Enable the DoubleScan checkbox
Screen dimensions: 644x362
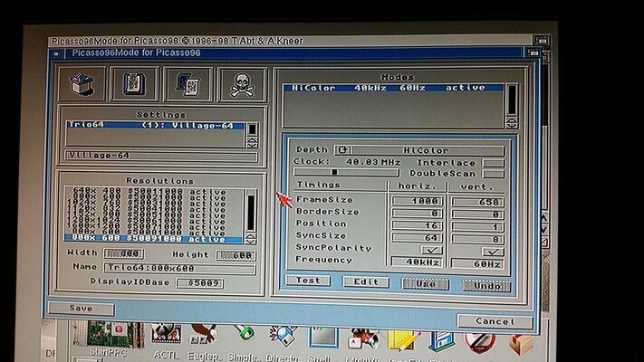point(494,174)
